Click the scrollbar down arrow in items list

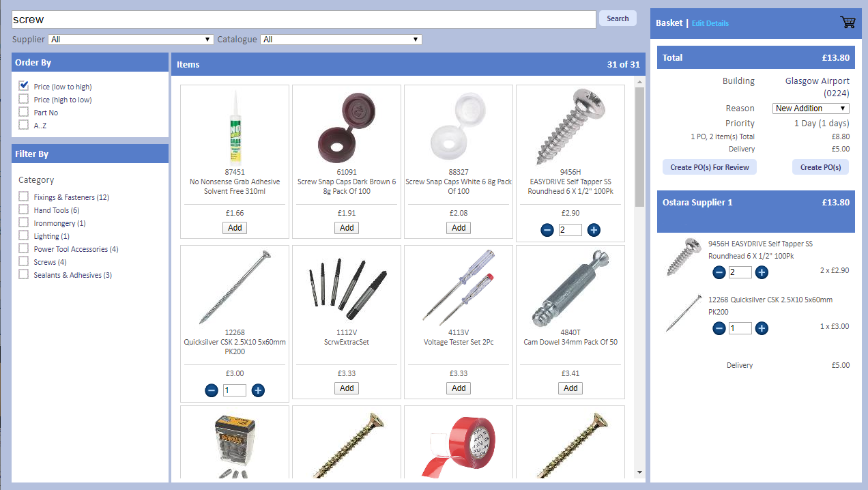[639, 472]
